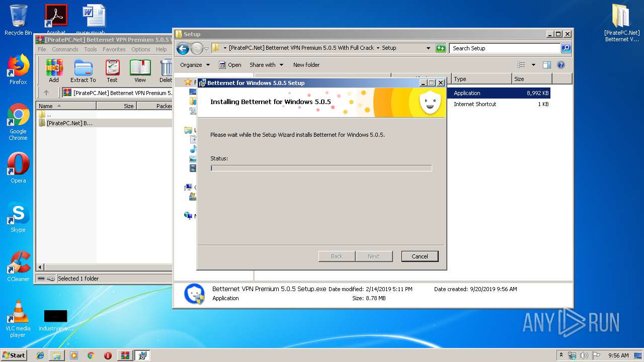
Task: Sort WinRAR list by Name column
Action: click(x=66, y=106)
